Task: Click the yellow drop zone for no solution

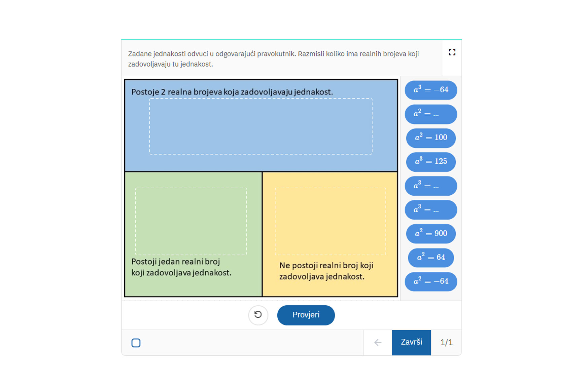Action: [x=330, y=221]
